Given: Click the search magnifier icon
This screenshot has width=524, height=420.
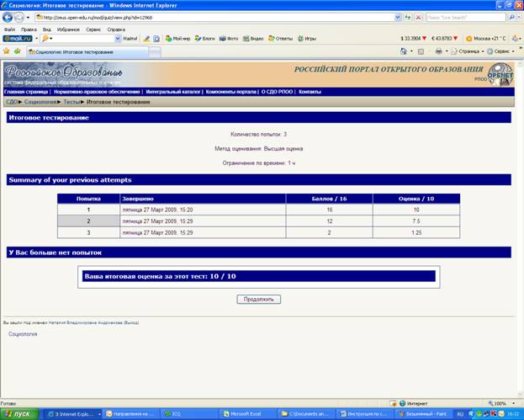Looking at the screenshot, I should point(511,18).
